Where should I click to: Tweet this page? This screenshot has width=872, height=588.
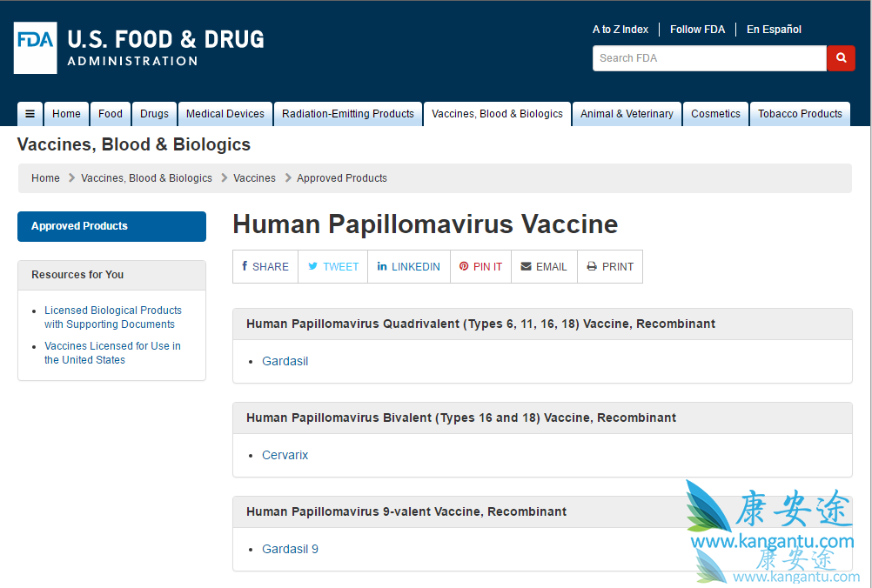(x=332, y=267)
